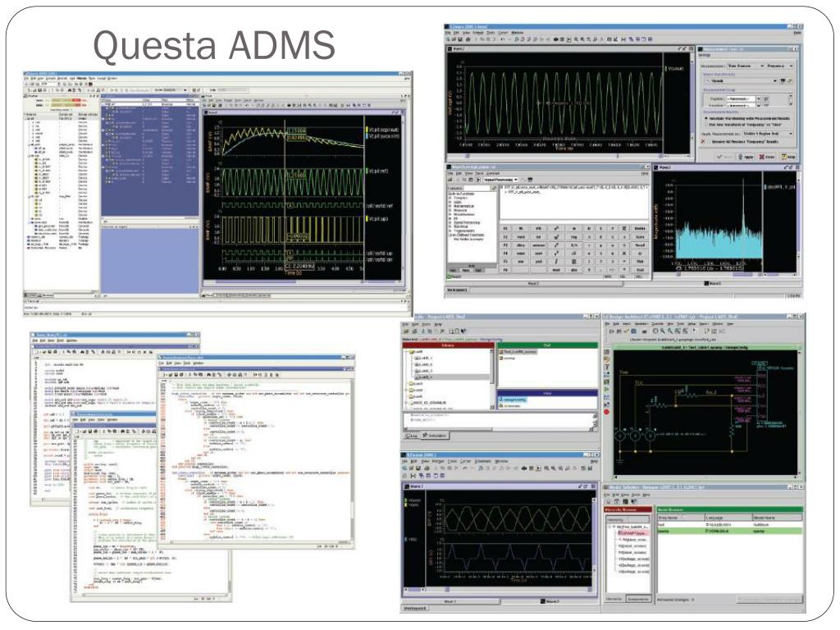The height and width of the screenshot is (630, 840).
Task: Click the Apply button in the Measurement Tool dialog
Action: [746, 157]
